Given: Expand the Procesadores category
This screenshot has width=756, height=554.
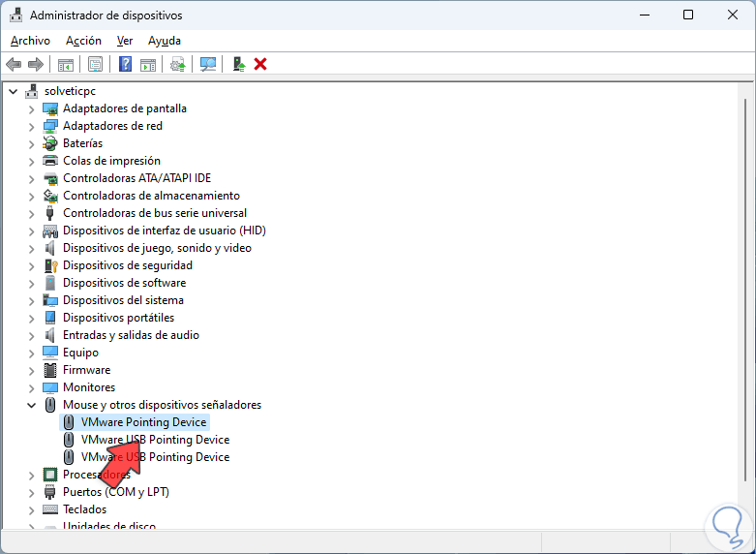Looking at the screenshot, I should (x=31, y=476).
